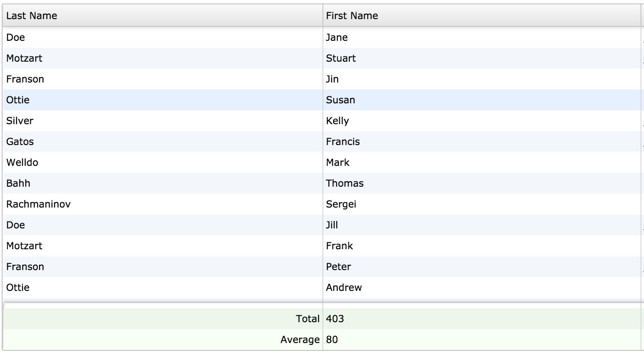Select the Franson cell in Jin's row

point(163,79)
